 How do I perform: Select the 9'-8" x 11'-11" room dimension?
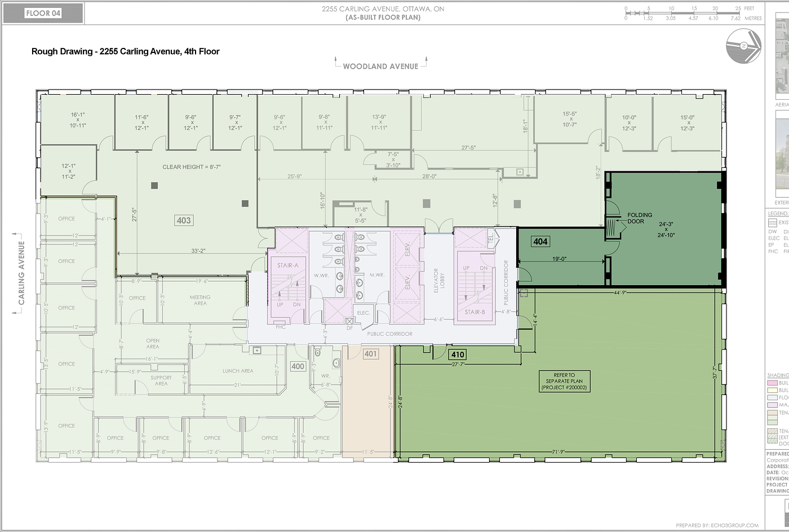point(324,122)
